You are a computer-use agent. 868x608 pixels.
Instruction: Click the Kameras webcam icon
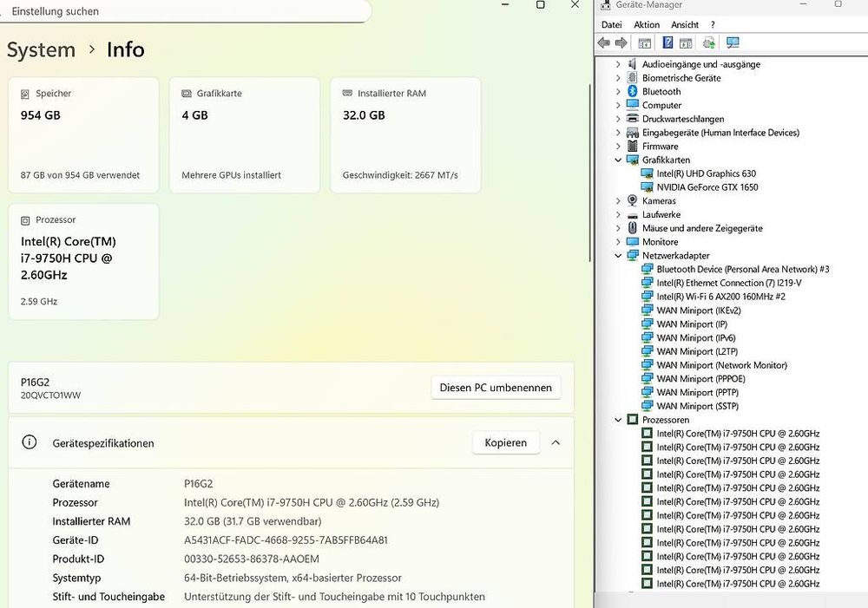pos(633,200)
